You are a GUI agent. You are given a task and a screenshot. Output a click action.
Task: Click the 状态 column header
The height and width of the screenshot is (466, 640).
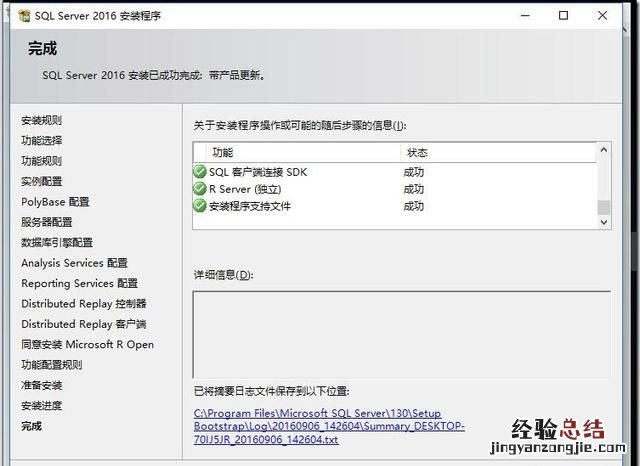pos(417,153)
